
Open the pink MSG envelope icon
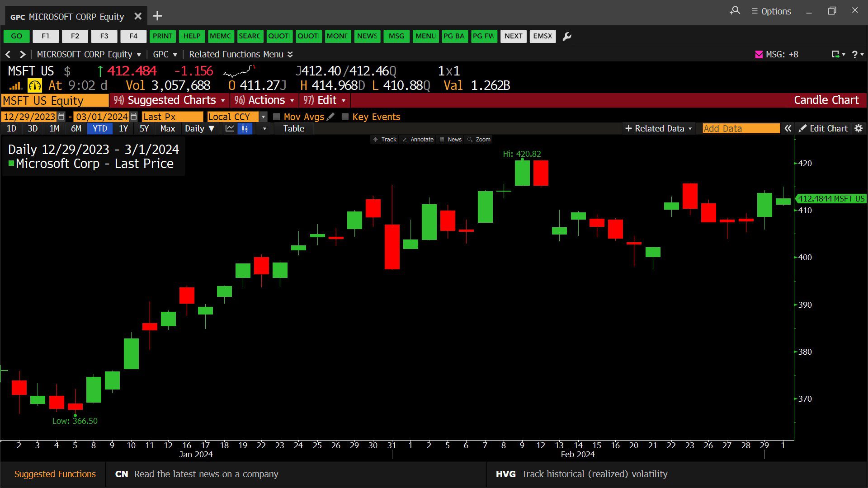759,54
